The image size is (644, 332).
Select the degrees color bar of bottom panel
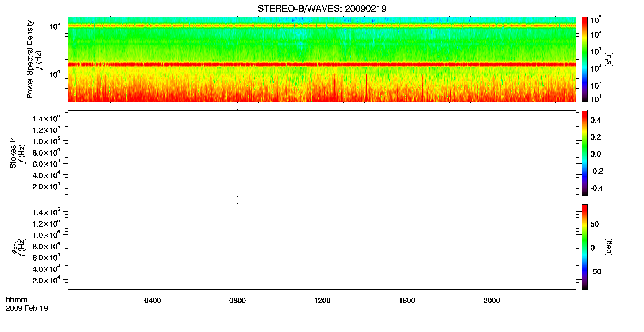[585, 247]
